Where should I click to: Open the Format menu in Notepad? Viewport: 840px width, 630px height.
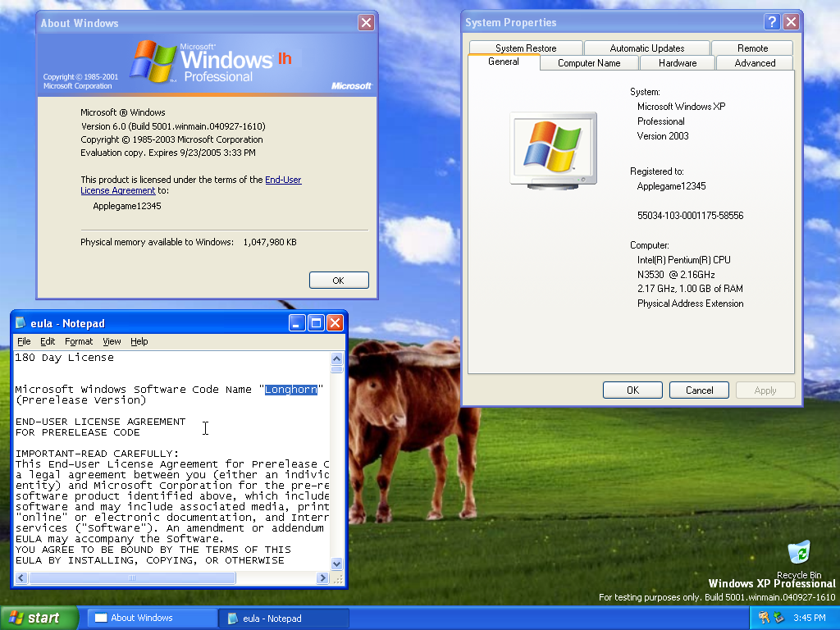[79, 341]
